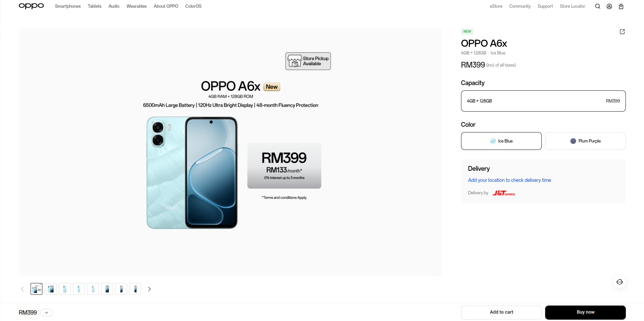Click the Store Pickup Available badge
The width and height of the screenshot is (644, 321).
pos(308,61)
